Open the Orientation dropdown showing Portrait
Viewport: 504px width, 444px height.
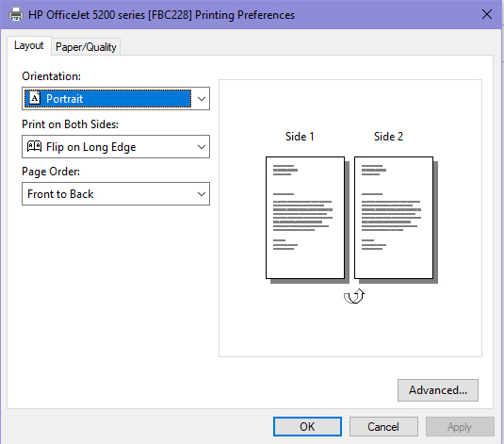click(116, 98)
